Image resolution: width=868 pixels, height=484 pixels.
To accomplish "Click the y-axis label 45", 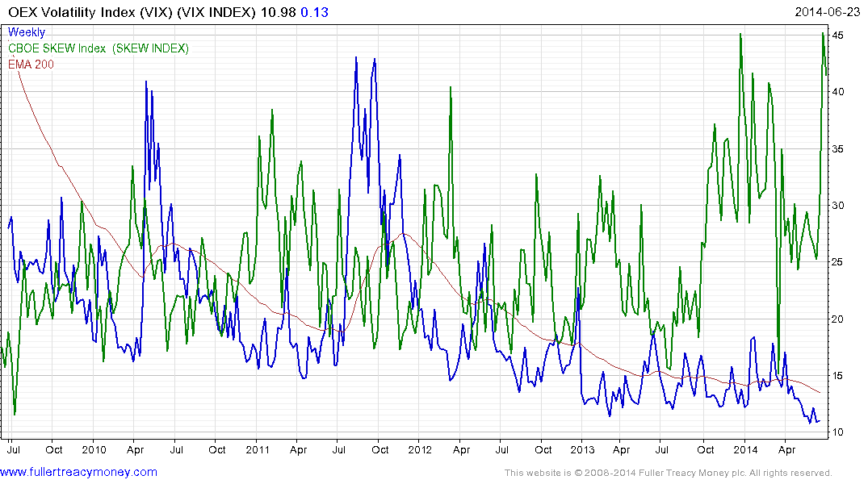I will [x=837, y=35].
